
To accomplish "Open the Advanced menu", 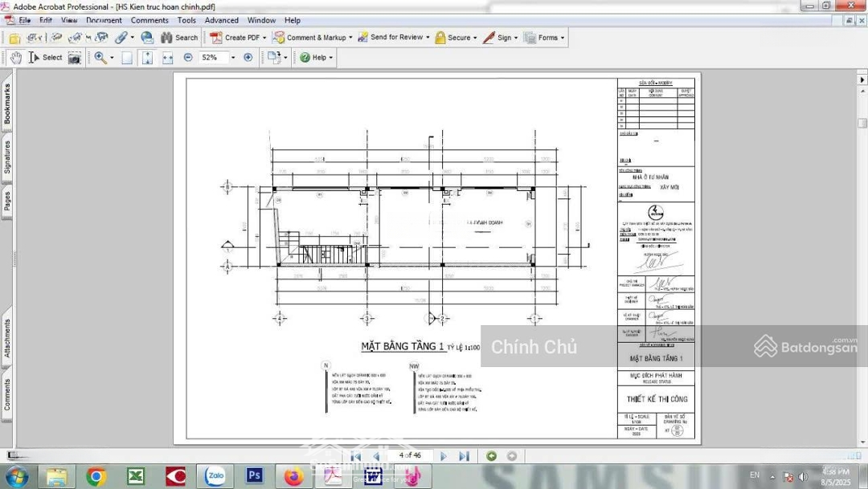I will [x=221, y=20].
